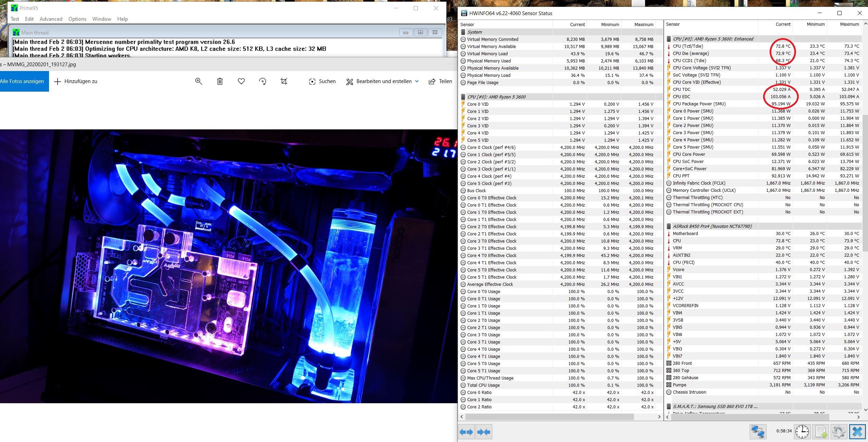Delete photo using the trash can icon
This screenshot has height=442, width=868.
point(220,81)
